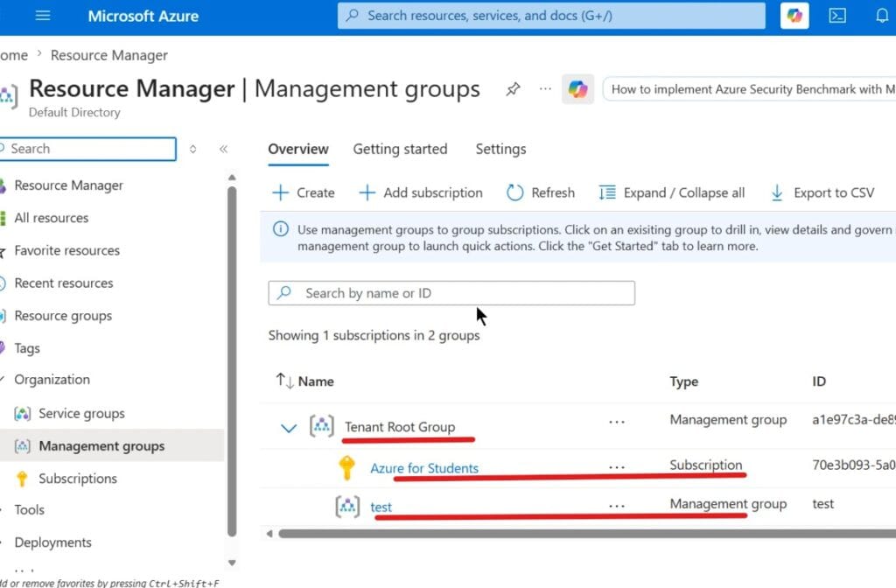The height and width of the screenshot is (588, 896).
Task: Click the Microsoft Azure logo text
Action: click(x=143, y=16)
